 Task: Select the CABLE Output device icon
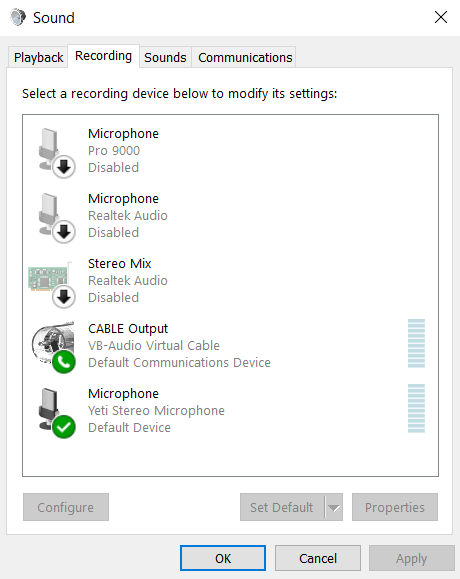tap(53, 347)
